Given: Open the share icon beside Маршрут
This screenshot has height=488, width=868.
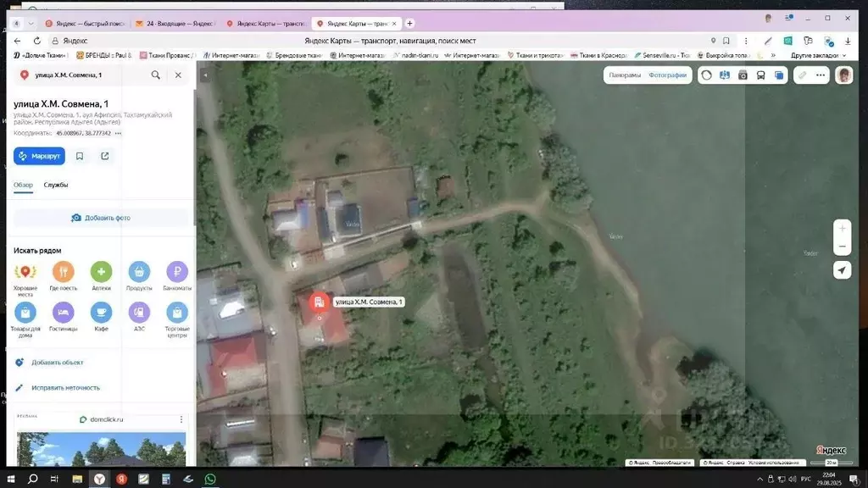Looking at the screenshot, I should [x=104, y=156].
